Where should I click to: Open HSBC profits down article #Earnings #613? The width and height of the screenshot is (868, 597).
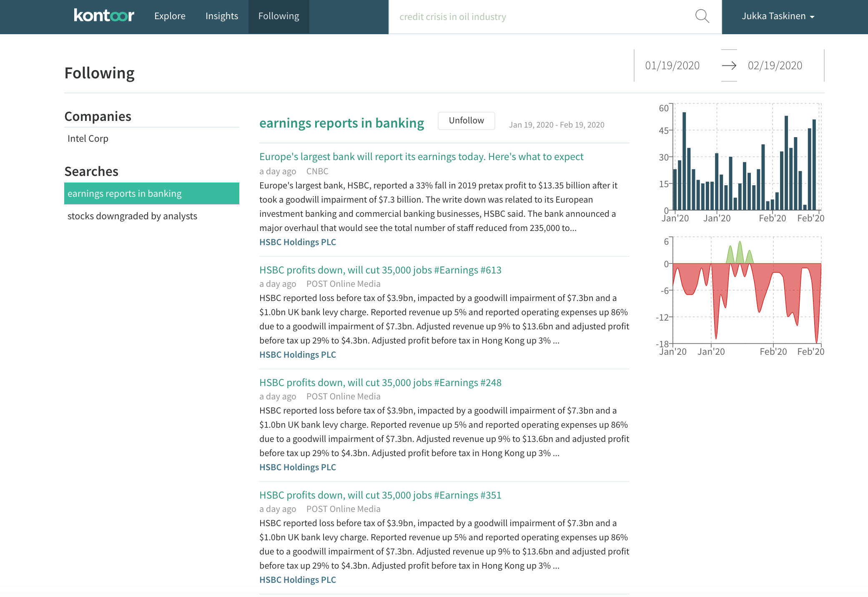tap(380, 270)
